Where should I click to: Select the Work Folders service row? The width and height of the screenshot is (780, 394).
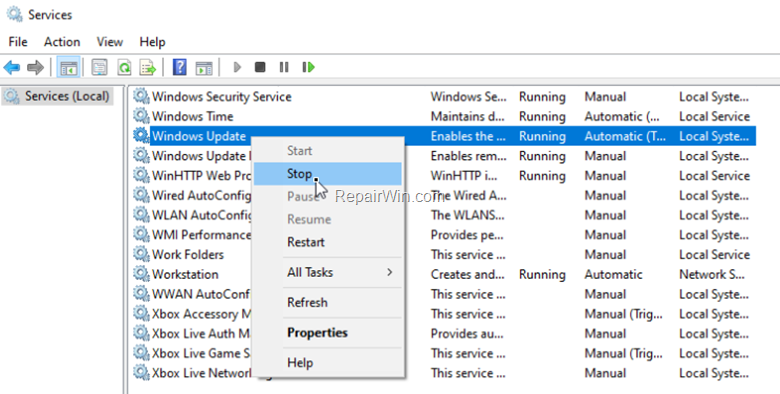[x=444, y=254]
